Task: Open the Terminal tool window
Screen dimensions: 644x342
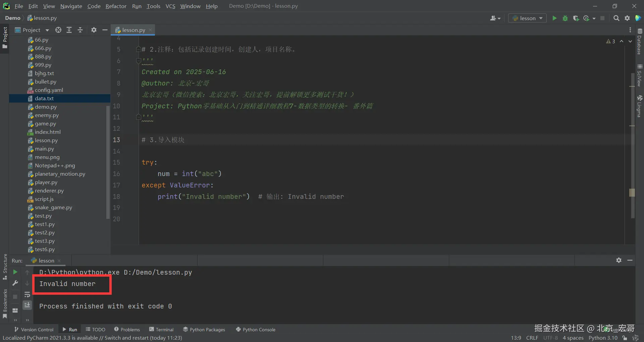Action: pyautogui.click(x=161, y=330)
